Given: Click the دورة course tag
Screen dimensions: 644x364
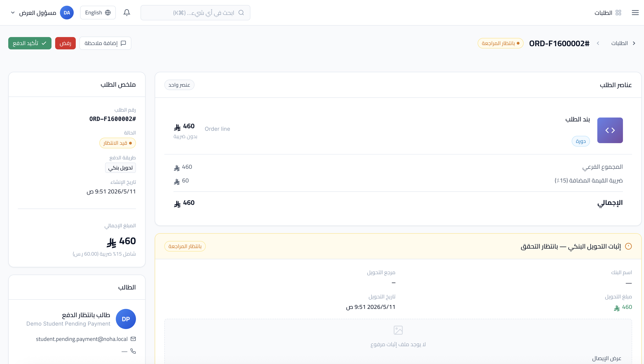Looking at the screenshot, I should (x=580, y=141).
